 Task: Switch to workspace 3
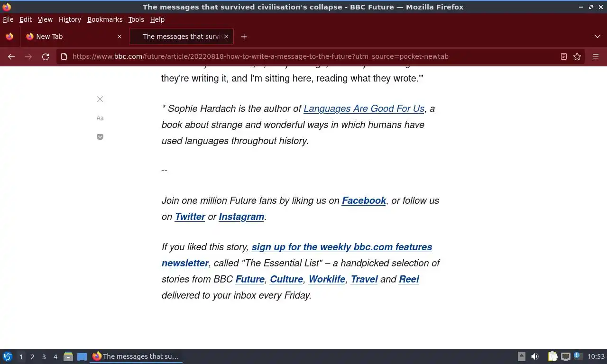pos(44,356)
